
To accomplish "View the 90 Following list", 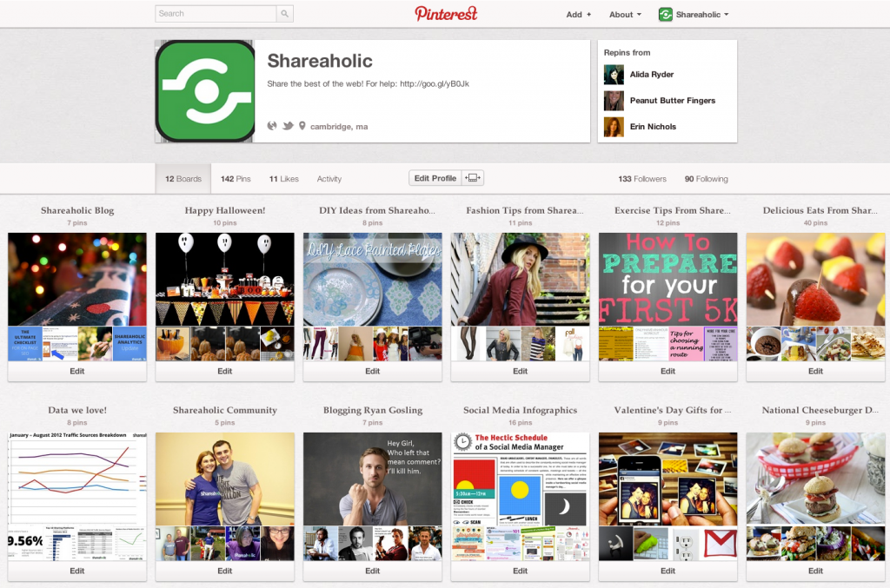I will 706,179.
